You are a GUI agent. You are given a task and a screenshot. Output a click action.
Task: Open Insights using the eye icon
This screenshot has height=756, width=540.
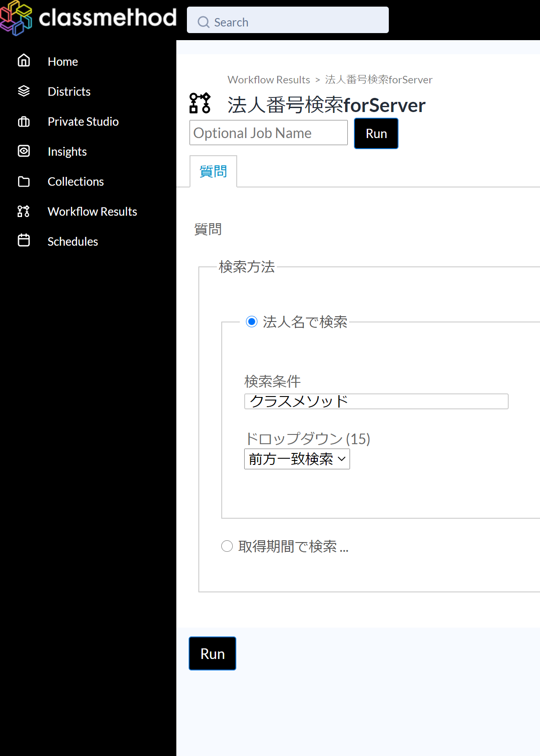[24, 151]
